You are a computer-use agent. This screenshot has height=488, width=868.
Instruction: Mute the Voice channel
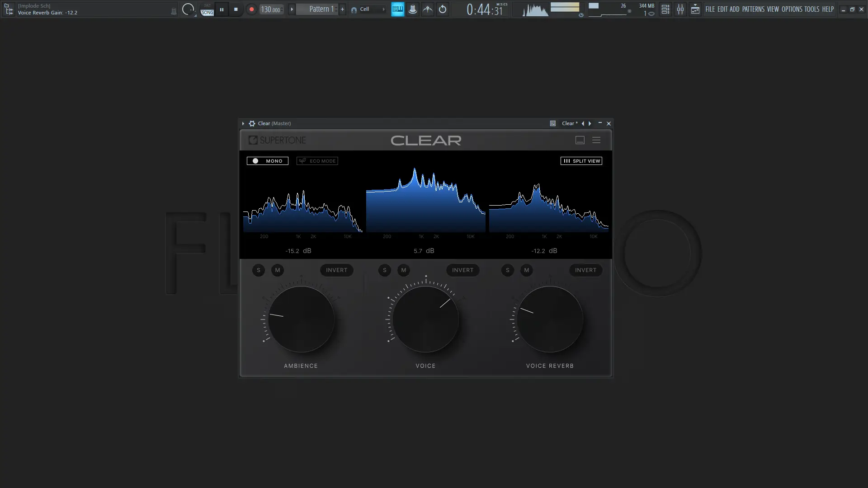pos(404,270)
